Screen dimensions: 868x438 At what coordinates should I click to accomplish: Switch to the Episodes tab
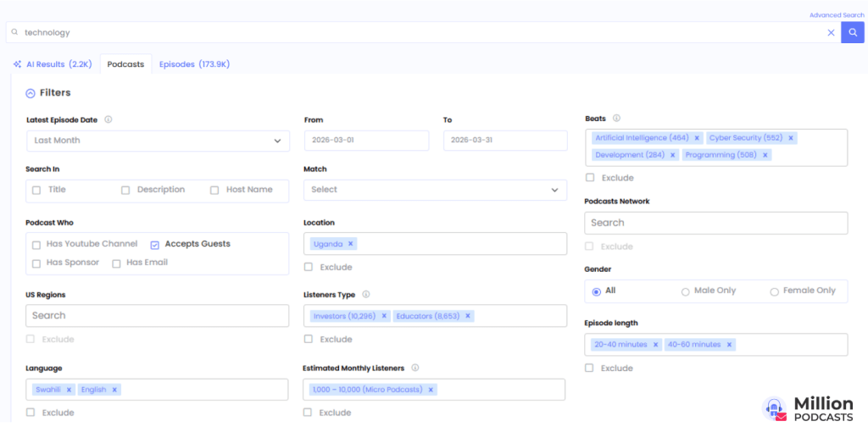(194, 64)
